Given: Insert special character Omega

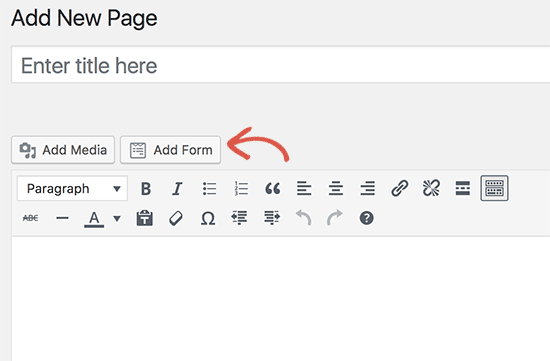Looking at the screenshot, I should (208, 219).
